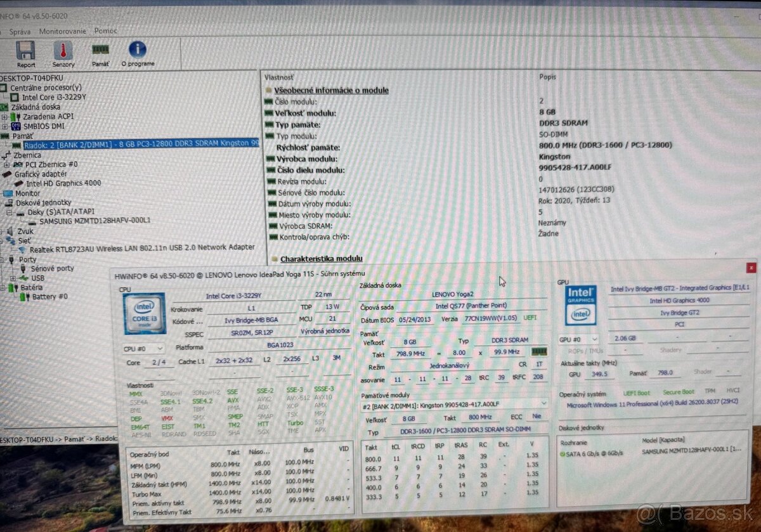Click the Zaradenia ACPI tree icon

(16, 117)
